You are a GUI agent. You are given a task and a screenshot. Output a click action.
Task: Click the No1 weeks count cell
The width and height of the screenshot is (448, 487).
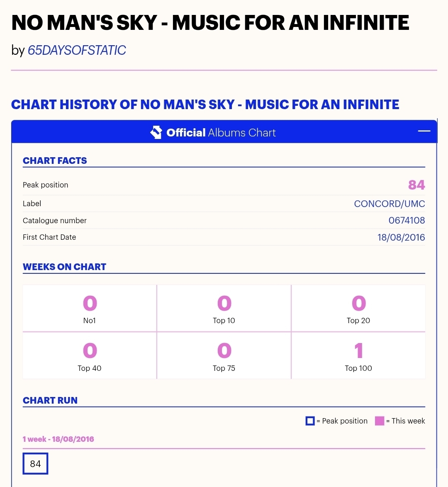90,308
